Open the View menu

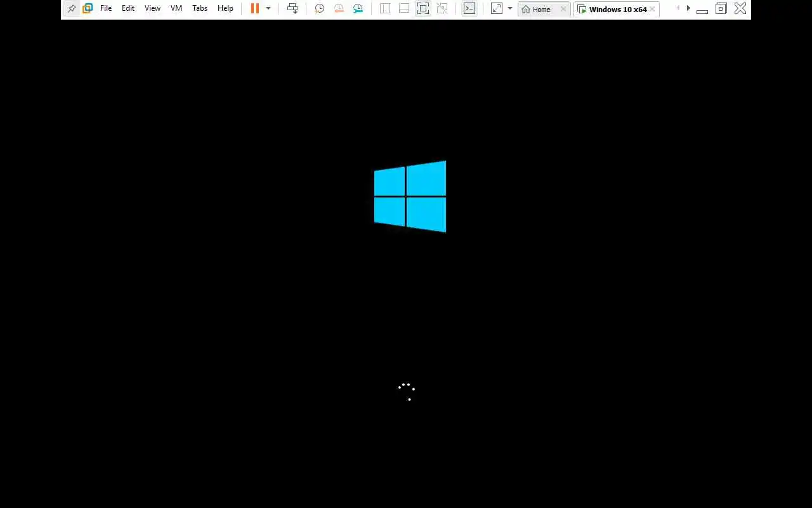pyautogui.click(x=152, y=8)
